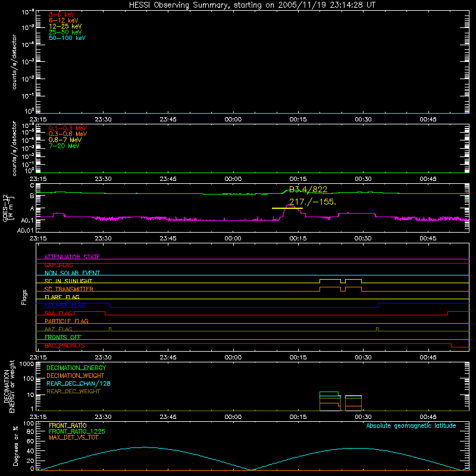Click the A0.1 tick label on GOES axis

coord(27,220)
